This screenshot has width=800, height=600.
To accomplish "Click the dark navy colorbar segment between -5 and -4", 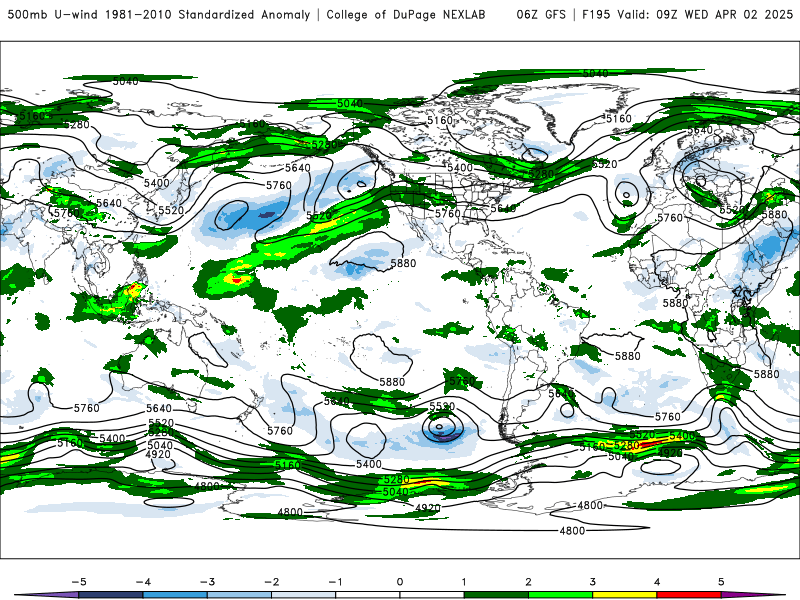I will click(111, 595).
